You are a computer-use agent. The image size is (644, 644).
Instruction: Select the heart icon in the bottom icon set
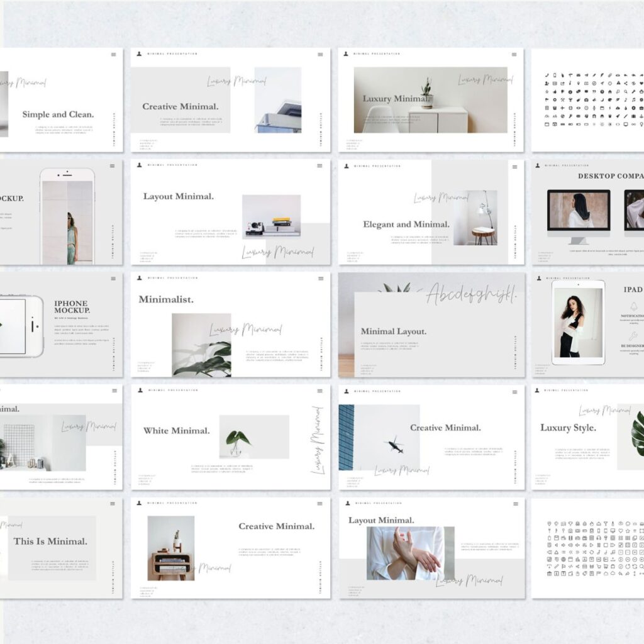621,531
